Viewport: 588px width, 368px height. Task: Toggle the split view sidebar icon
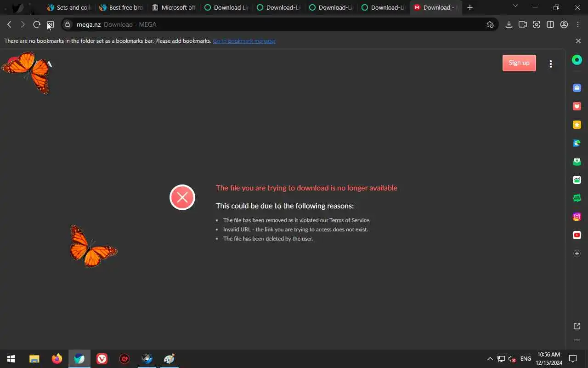550,24
